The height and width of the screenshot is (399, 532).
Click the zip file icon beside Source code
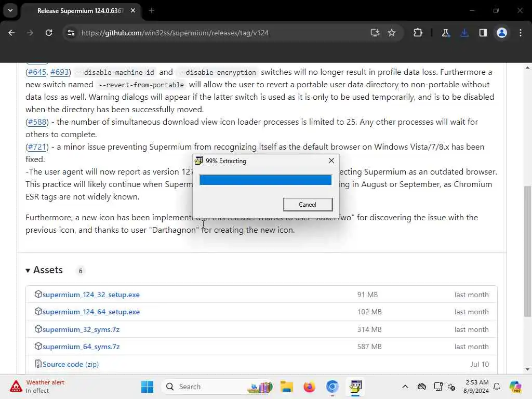coord(38,364)
